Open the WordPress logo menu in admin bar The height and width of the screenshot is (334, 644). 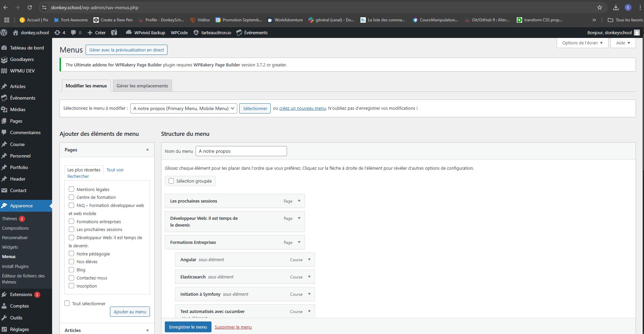pos(4,33)
